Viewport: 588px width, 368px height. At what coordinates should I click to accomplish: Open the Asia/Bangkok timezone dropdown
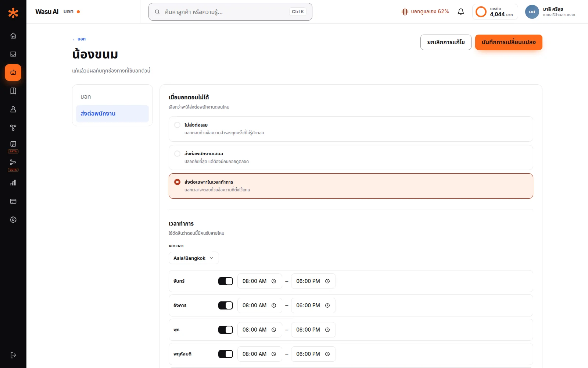tap(194, 258)
